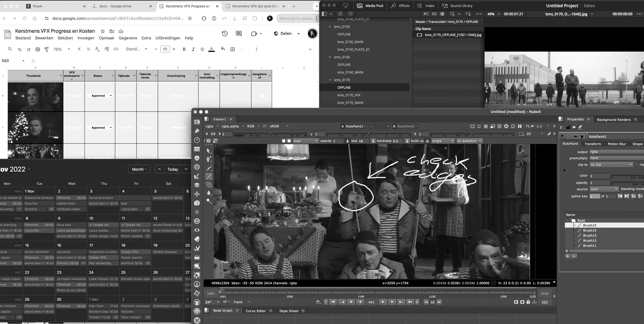Collapse the kms_0170 bin folder
Screen dimensions: 644x324
[330, 80]
